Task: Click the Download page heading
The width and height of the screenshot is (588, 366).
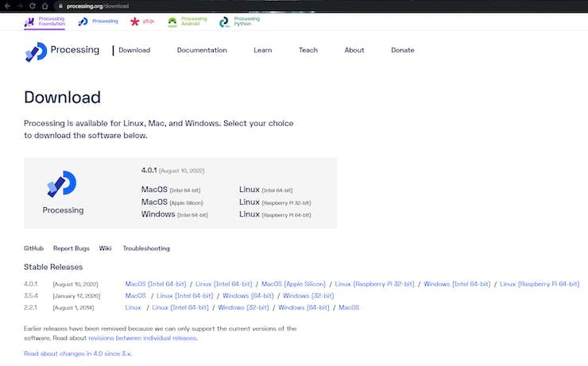Action: point(62,98)
